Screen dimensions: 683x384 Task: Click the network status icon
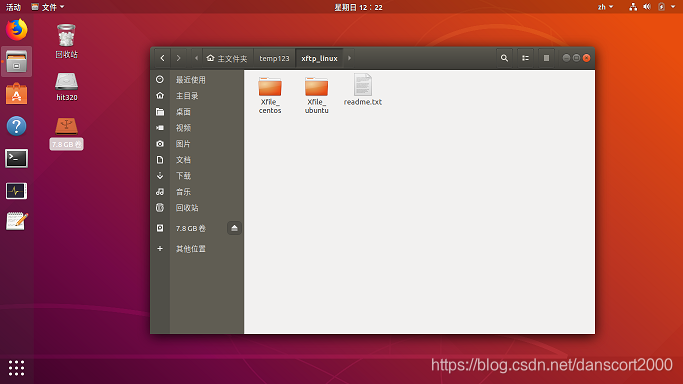(633, 7)
